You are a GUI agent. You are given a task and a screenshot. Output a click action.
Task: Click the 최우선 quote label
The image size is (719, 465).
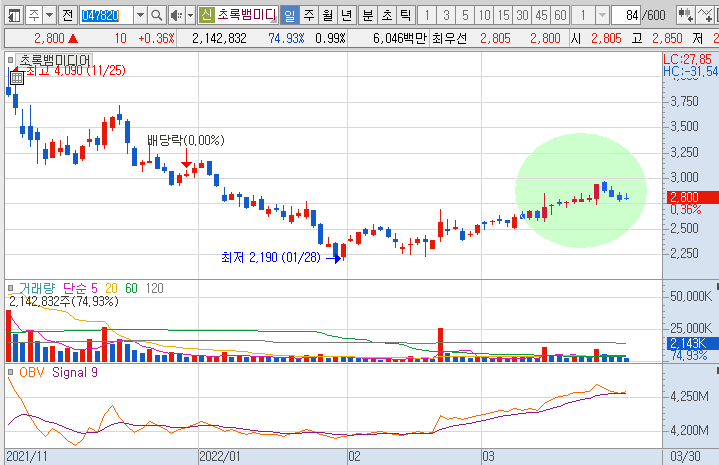[449, 39]
